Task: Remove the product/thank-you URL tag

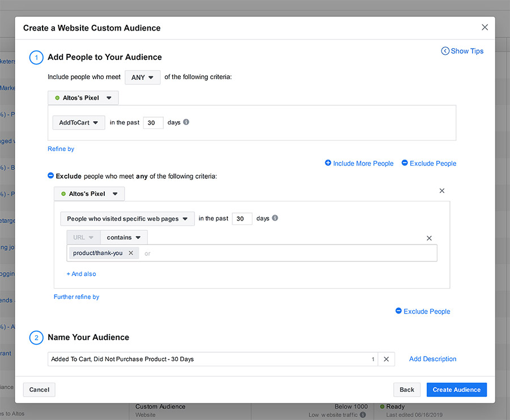Action: pyautogui.click(x=131, y=253)
